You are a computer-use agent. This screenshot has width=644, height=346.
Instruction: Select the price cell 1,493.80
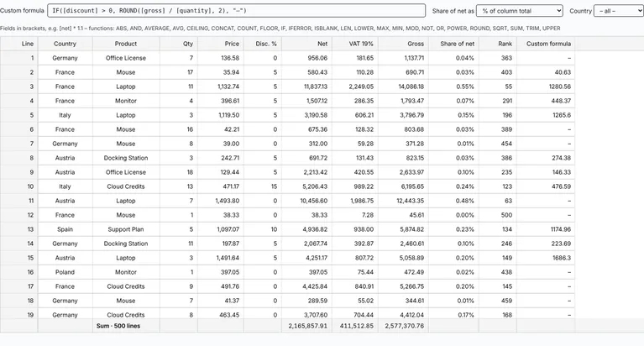tap(221, 201)
